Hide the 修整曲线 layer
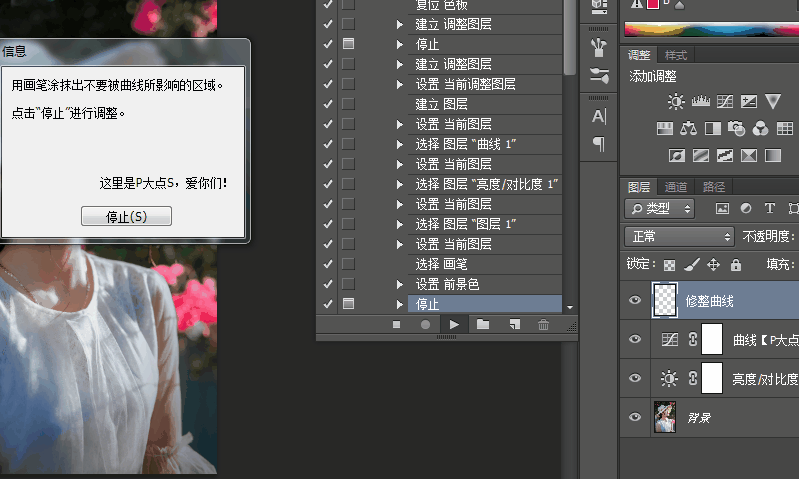 coord(635,300)
